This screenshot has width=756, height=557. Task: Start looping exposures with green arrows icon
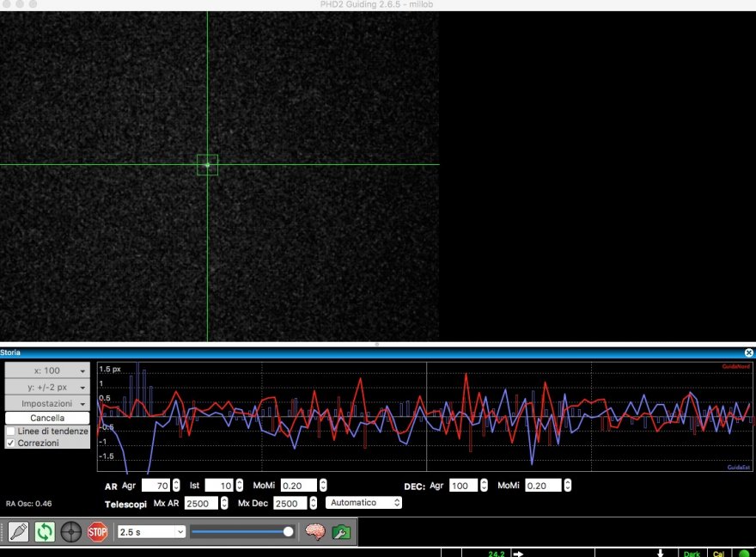[45, 532]
